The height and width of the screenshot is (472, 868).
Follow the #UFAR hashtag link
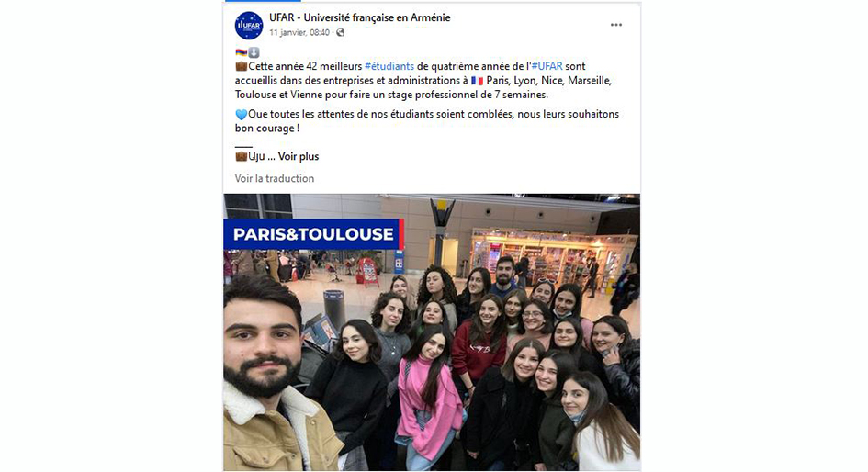tap(547, 66)
